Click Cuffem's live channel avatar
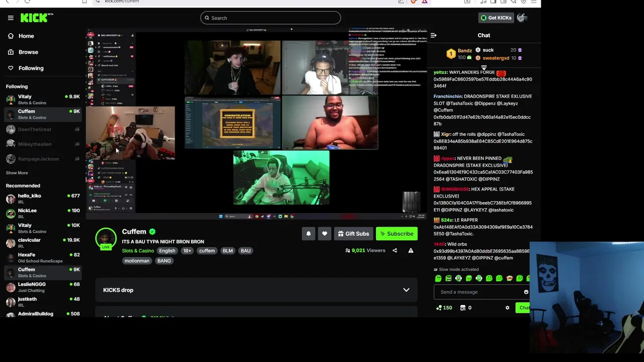Screen dimensions: 644x362 (x=106, y=239)
